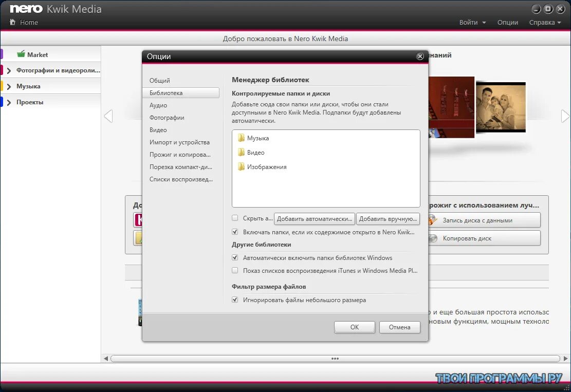571x392 pixels.
Task: Expand the Музыка sidebar section
Action: tap(9, 87)
